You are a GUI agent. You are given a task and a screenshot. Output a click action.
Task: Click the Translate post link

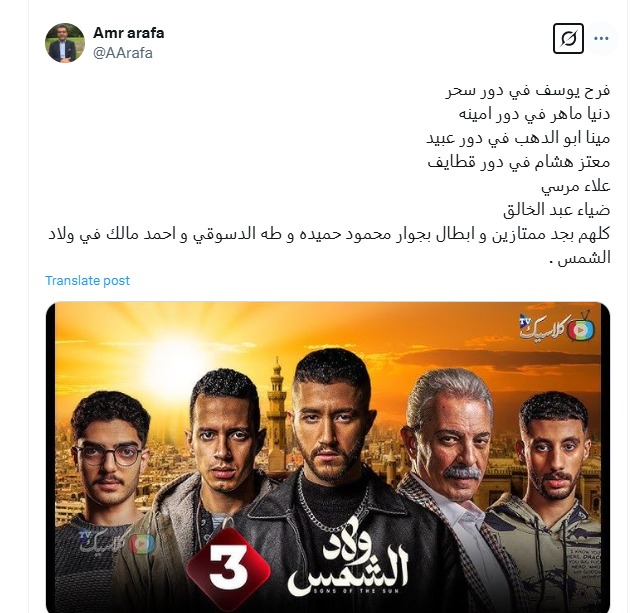[x=87, y=280]
